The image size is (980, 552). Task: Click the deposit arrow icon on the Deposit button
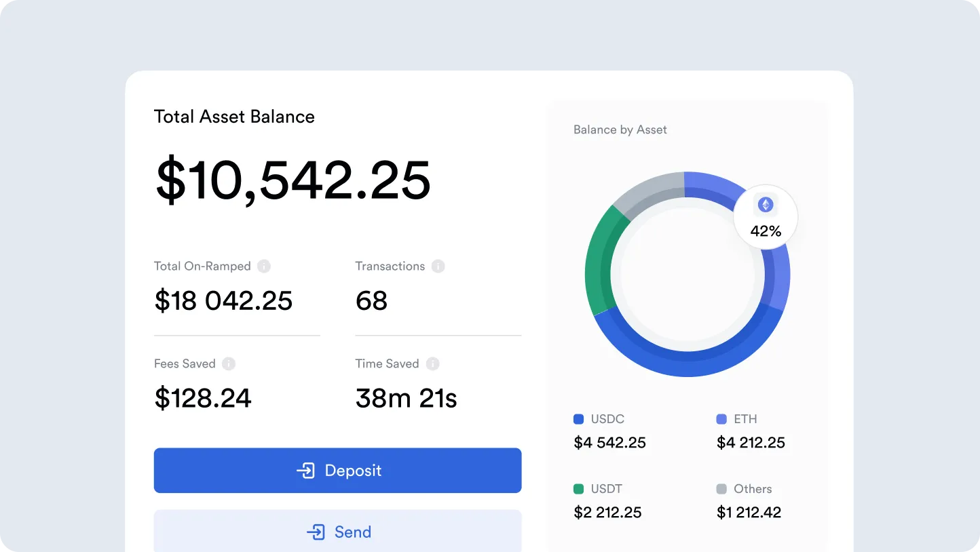point(305,470)
